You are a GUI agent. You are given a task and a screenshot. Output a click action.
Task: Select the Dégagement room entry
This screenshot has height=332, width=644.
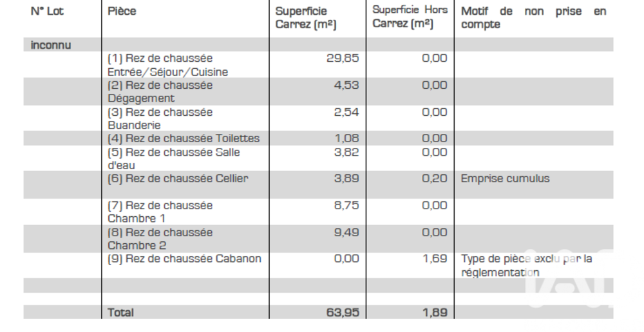(x=160, y=92)
